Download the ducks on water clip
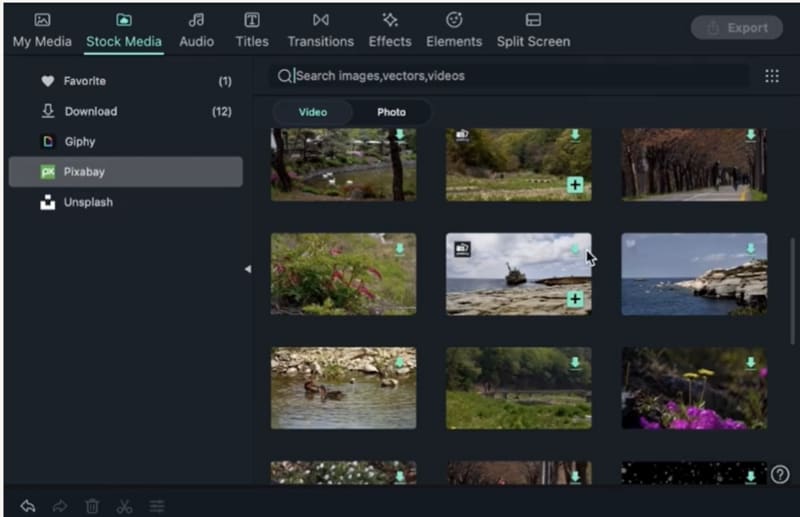The width and height of the screenshot is (800, 517). [399, 362]
